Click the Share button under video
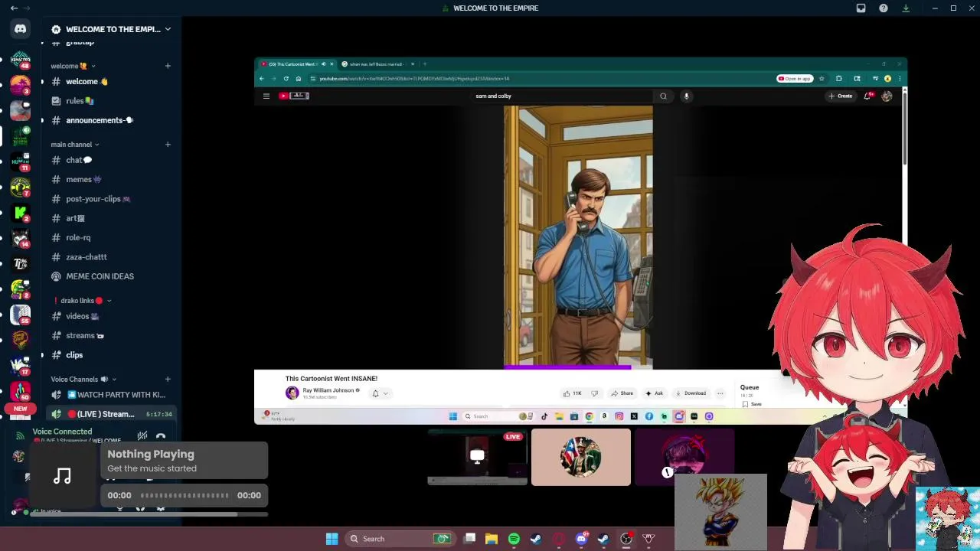Screen dimensions: 980x551 coord(622,393)
